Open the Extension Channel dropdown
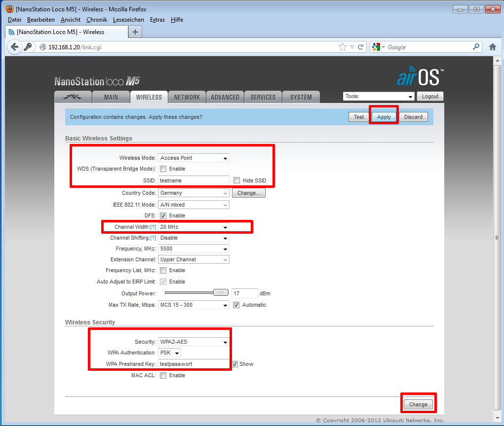Viewport: 504px width, 426px height. [x=194, y=259]
